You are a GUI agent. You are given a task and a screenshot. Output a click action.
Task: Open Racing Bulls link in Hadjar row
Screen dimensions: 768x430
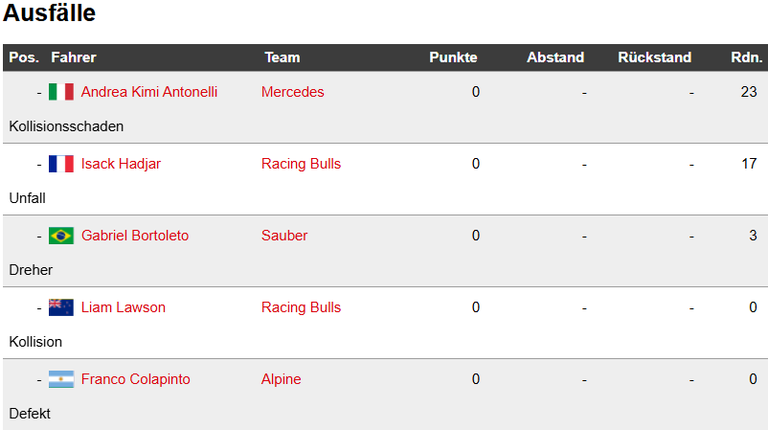coord(301,164)
